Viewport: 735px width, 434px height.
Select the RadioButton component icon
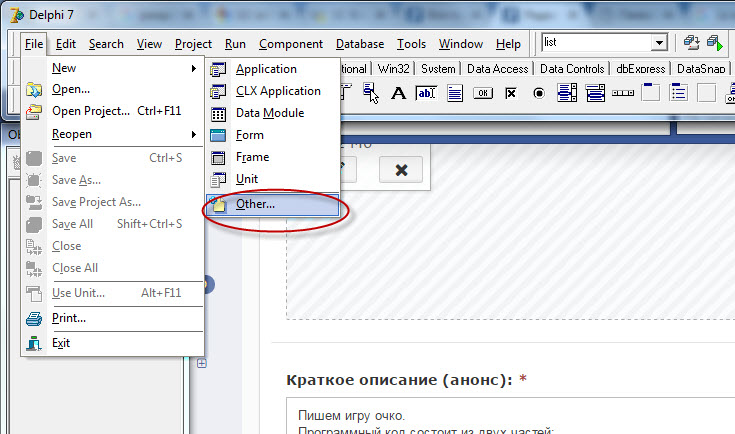click(539, 93)
